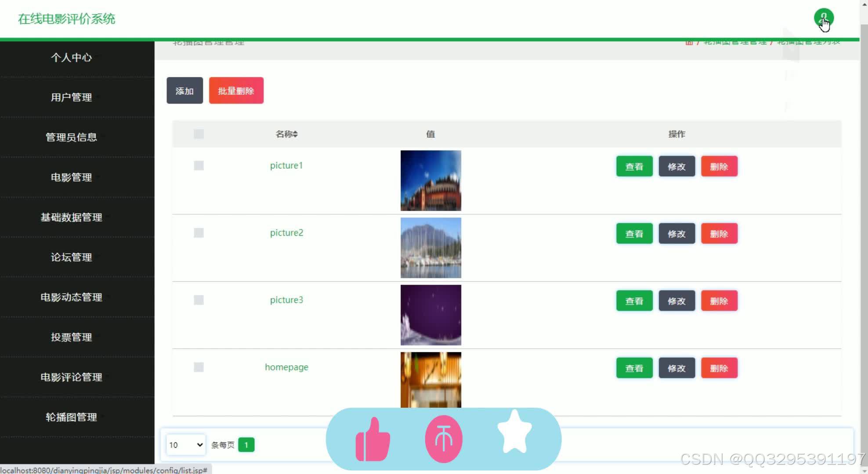The height and width of the screenshot is (474, 868).
Task: Check the box for homepage row
Action: pyautogui.click(x=199, y=367)
